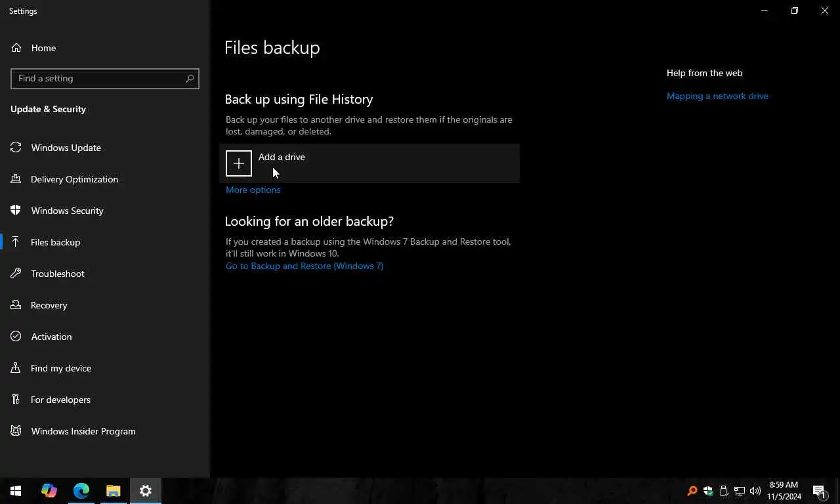This screenshot has height=504, width=840.
Task: Open Delivery Optimization settings
Action: tap(74, 179)
